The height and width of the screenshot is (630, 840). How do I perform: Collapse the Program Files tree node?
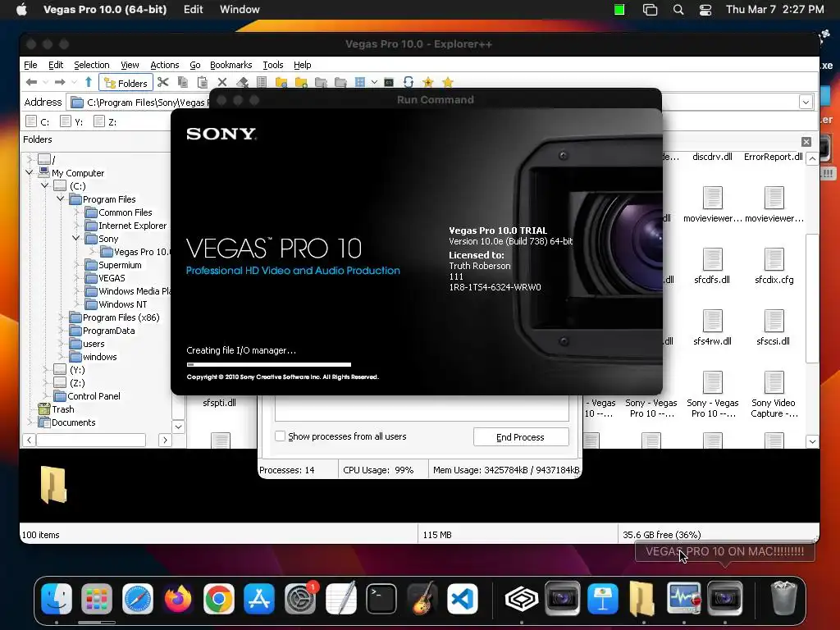tap(61, 199)
